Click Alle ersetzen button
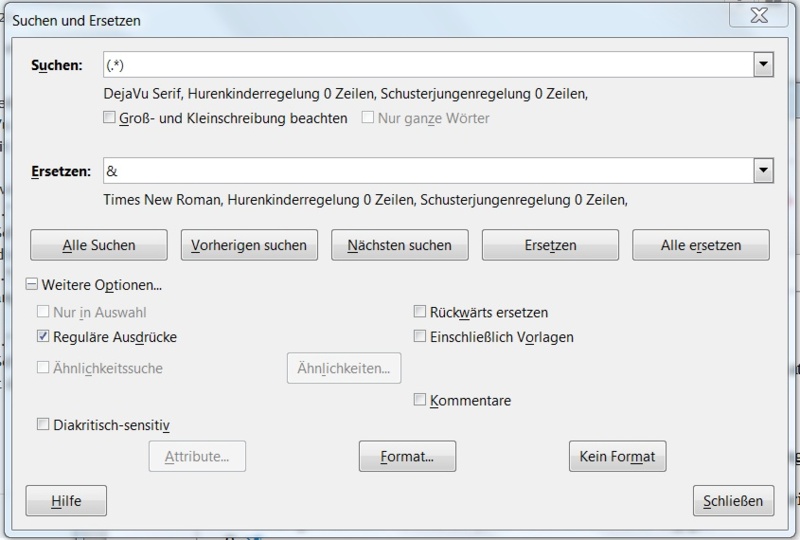800x540 pixels. pos(700,245)
